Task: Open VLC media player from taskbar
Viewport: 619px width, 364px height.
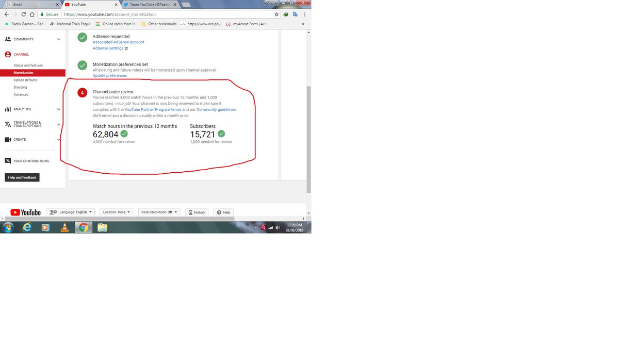Action: [64, 227]
